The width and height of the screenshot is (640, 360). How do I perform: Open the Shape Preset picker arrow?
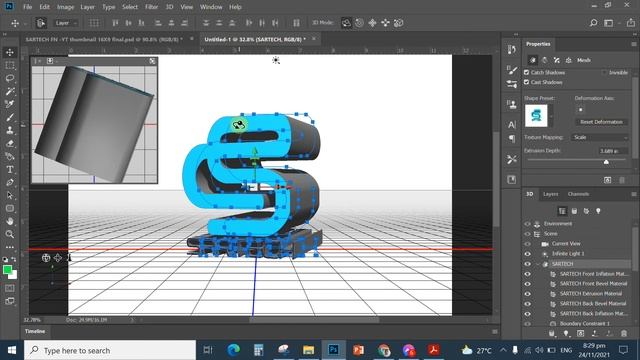[551, 116]
